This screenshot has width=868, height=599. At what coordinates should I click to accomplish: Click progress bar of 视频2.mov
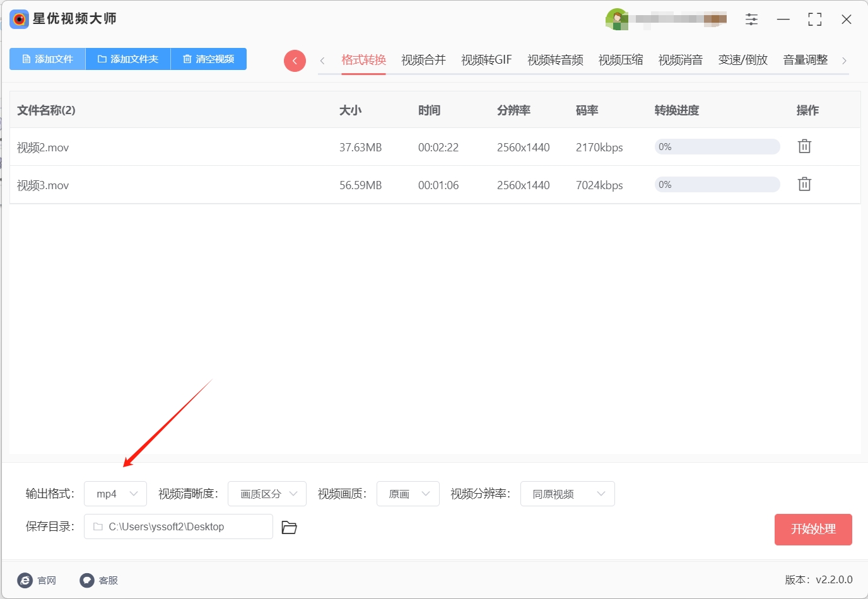coord(717,147)
